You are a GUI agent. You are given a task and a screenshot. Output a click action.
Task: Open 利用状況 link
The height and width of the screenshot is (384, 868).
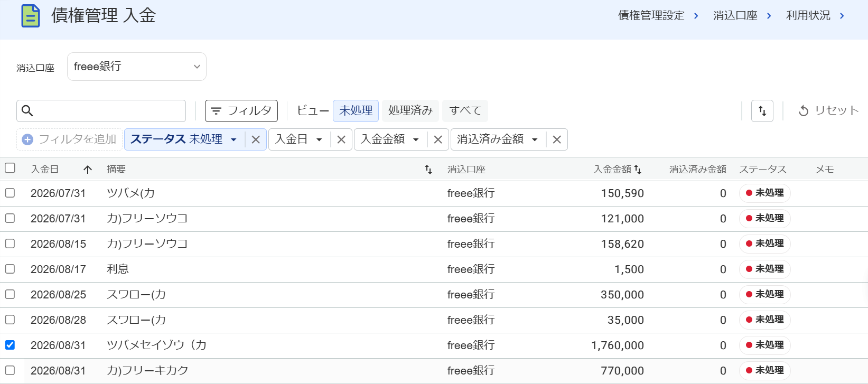(815, 16)
